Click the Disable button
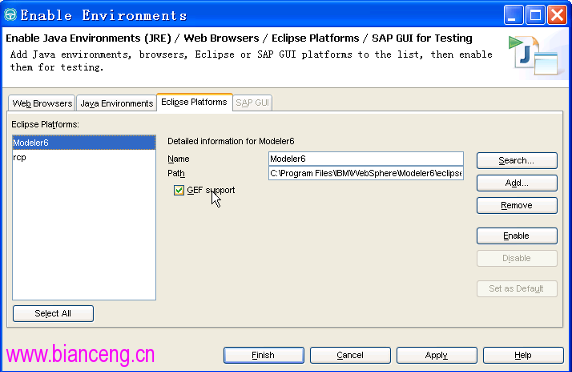The height and width of the screenshot is (372, 572). pos(517,258)
